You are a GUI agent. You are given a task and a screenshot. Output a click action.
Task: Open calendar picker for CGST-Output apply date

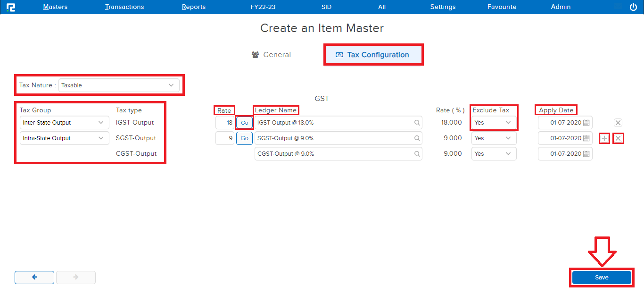click(x=586, y=154)
